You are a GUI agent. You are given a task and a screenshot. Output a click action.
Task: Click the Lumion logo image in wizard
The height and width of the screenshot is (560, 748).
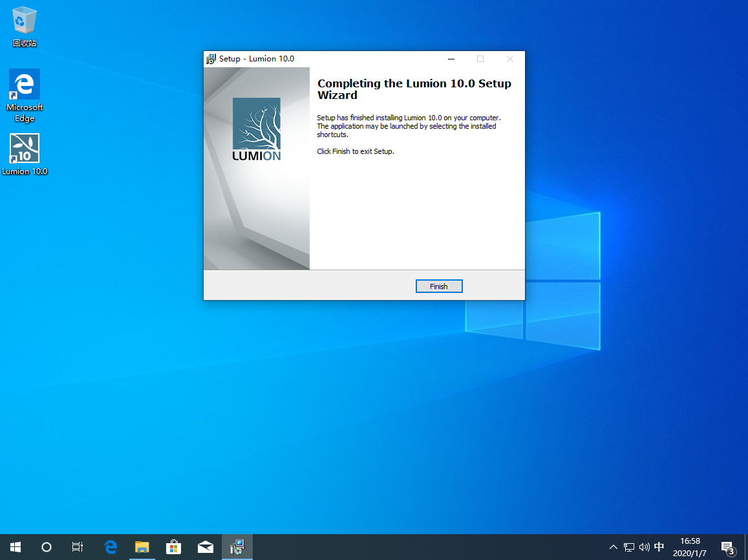[x=257, y=129]
